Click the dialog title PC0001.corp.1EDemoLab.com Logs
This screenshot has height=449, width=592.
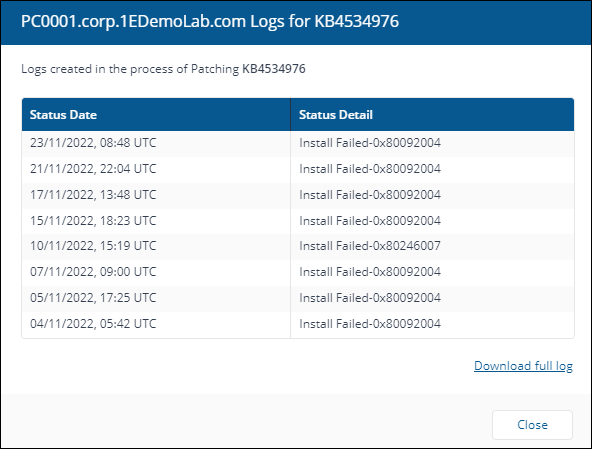pyautogui.click(x=210, y=22)
